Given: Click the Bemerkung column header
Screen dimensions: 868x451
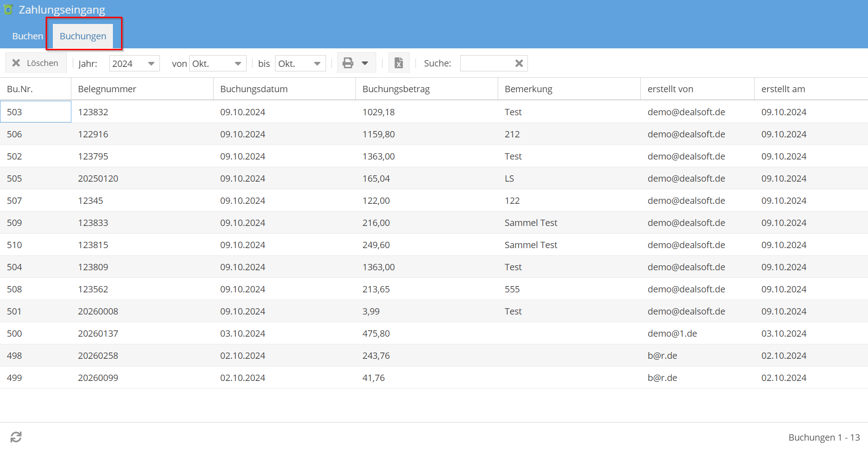Looking at the screenshot, I should tap(528, 89).
